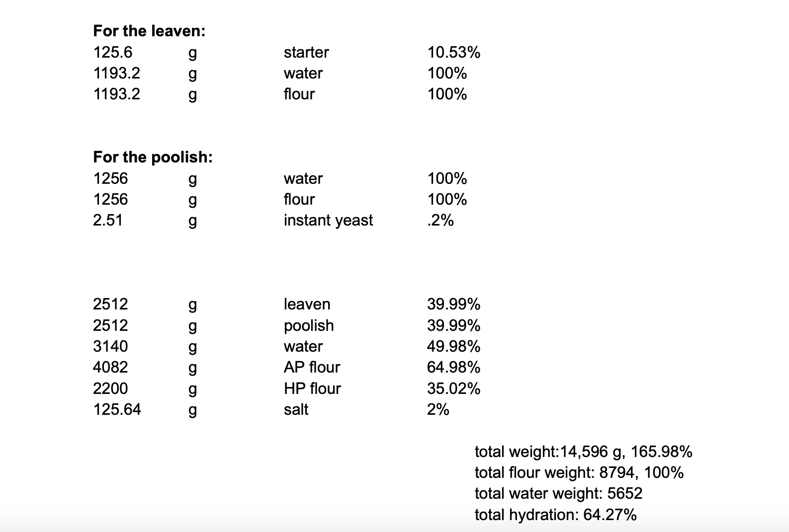The height and width of the screenshot is (532, 789).
Task: Click the "instant yeast" ingredient text
Action: 328,220
